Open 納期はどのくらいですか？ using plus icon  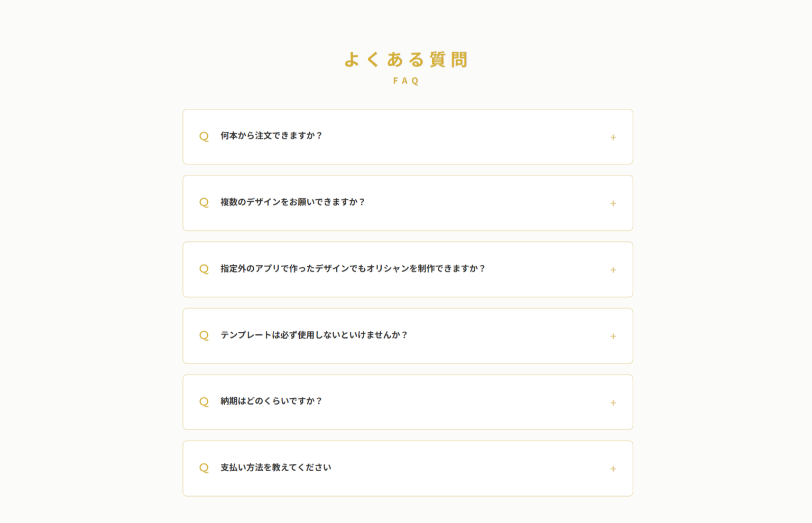point(613,403)
